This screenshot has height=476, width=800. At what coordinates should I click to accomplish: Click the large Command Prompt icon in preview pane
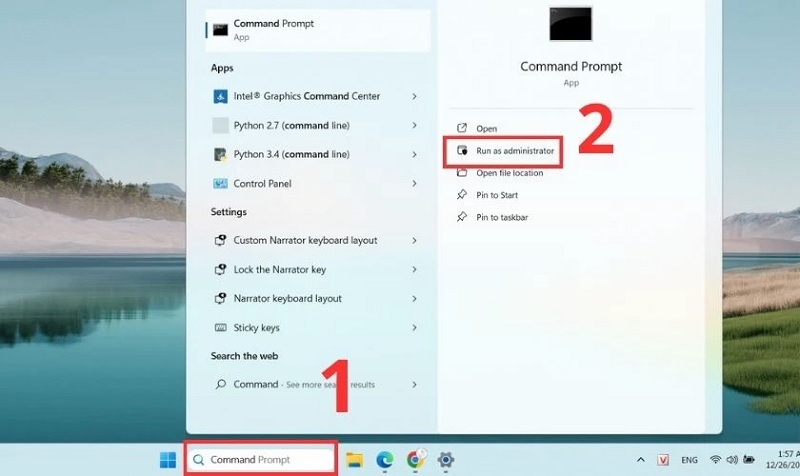pos(570,24)
